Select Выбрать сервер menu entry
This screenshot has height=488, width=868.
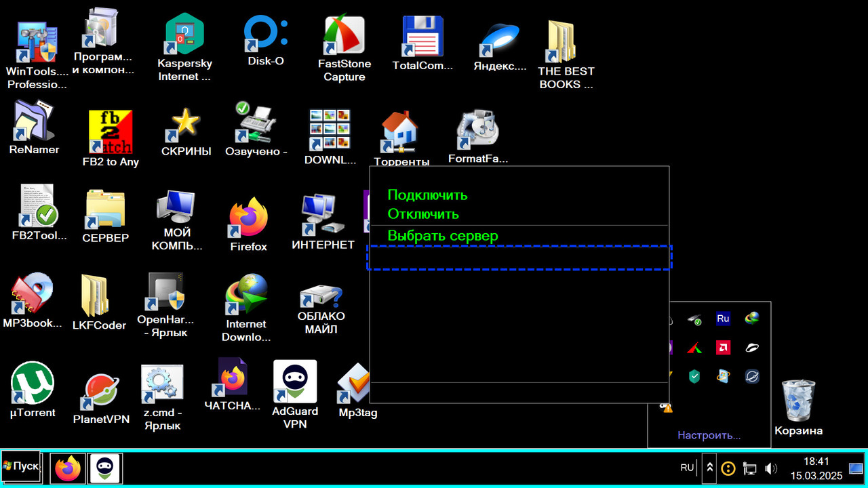click(x=443, y=236)
